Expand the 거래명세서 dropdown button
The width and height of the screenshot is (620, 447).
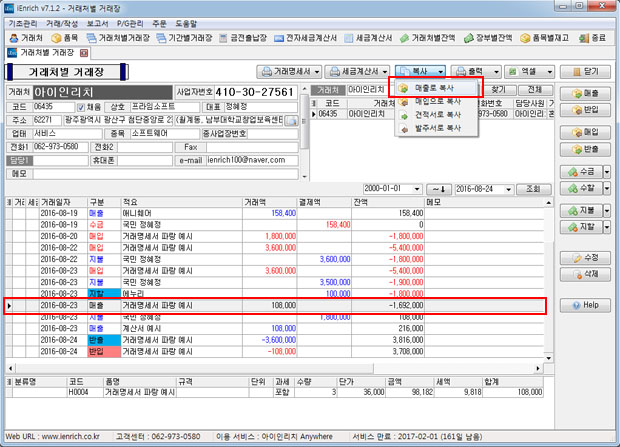(318, 73)
